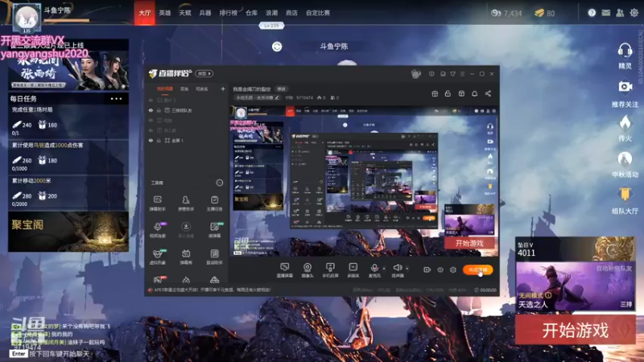
Task: Open the 弹幕助手 tool in the toolbox
Action: point(157,204)
